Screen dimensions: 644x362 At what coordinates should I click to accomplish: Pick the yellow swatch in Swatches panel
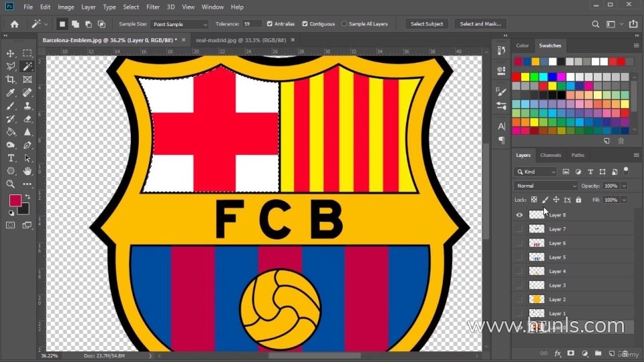coord(525,76)
